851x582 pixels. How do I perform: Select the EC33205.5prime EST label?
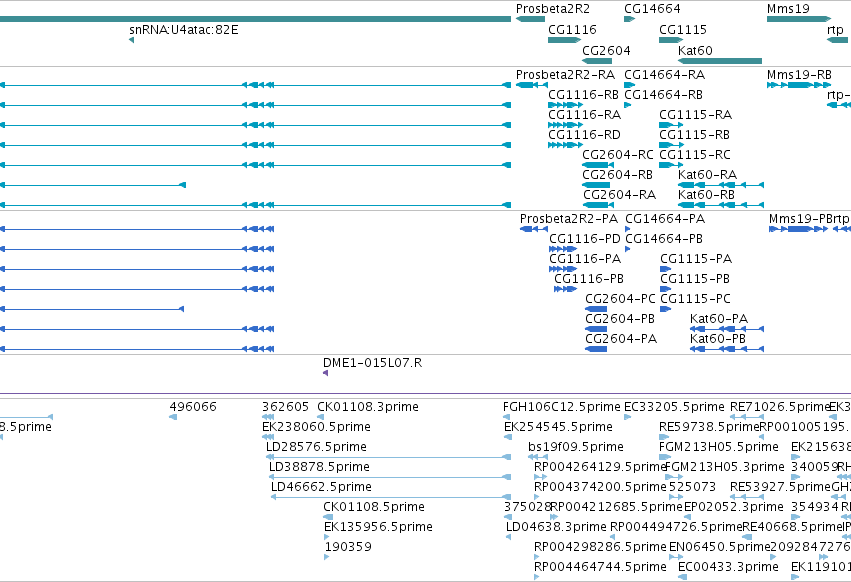[674, 408]
